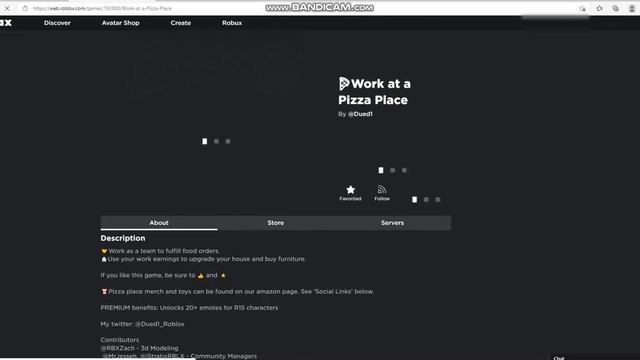640x360 pixels.
Task: Open the browser Collections icon
Action: 616,8
